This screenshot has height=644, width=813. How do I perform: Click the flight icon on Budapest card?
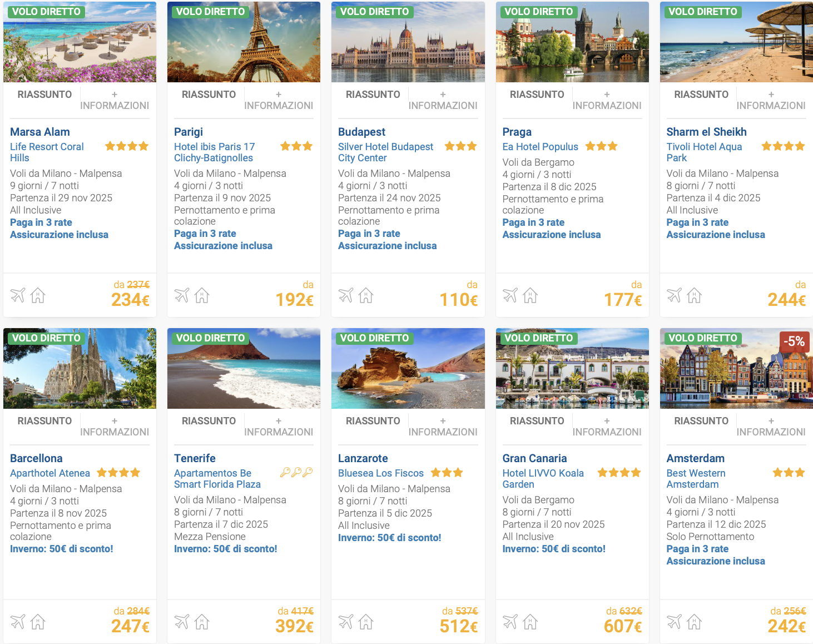tap(346, 295)
